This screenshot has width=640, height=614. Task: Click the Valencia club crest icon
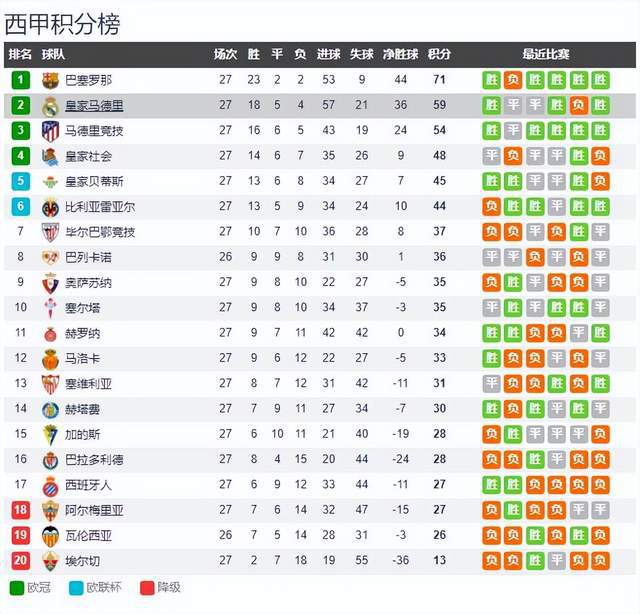point(50,534)
